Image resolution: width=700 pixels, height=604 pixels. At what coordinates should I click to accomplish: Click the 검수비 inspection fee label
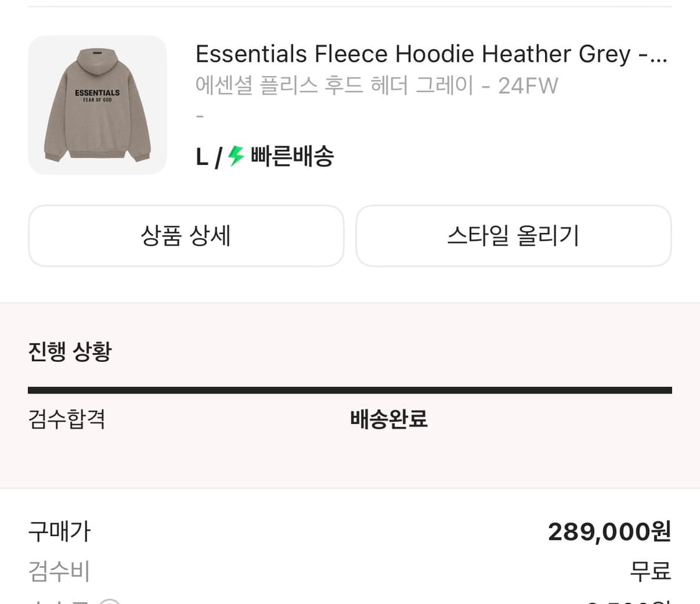58,570
